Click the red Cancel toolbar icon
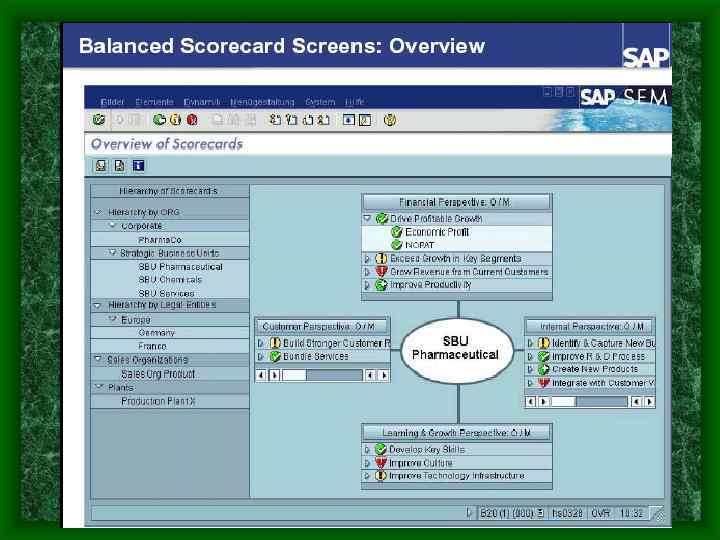 point(192,120)
